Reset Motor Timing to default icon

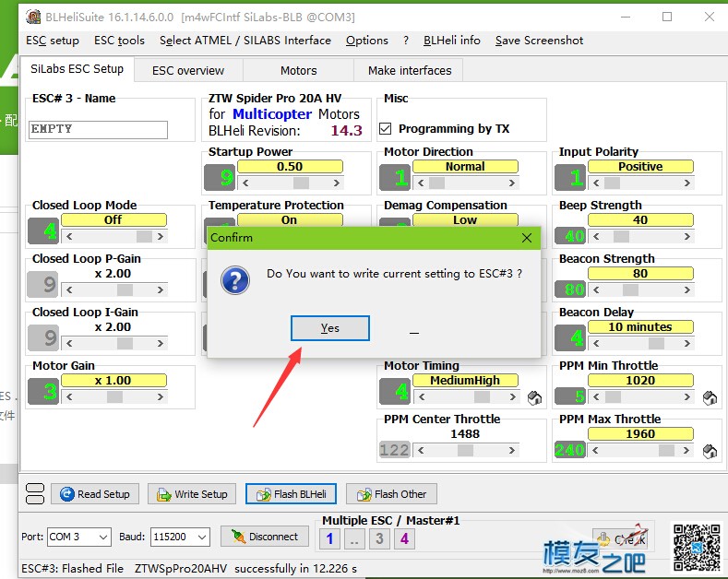[x=534, y=397]
